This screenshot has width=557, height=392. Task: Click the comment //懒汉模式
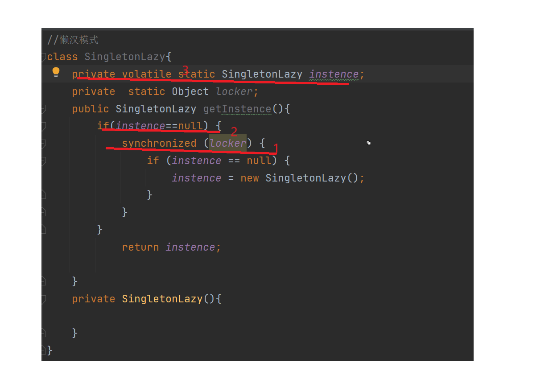[x=73, y=40]
